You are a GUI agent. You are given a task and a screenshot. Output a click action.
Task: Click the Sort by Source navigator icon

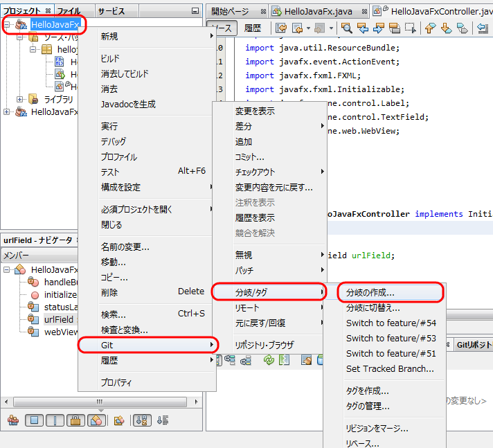[163, 420]
